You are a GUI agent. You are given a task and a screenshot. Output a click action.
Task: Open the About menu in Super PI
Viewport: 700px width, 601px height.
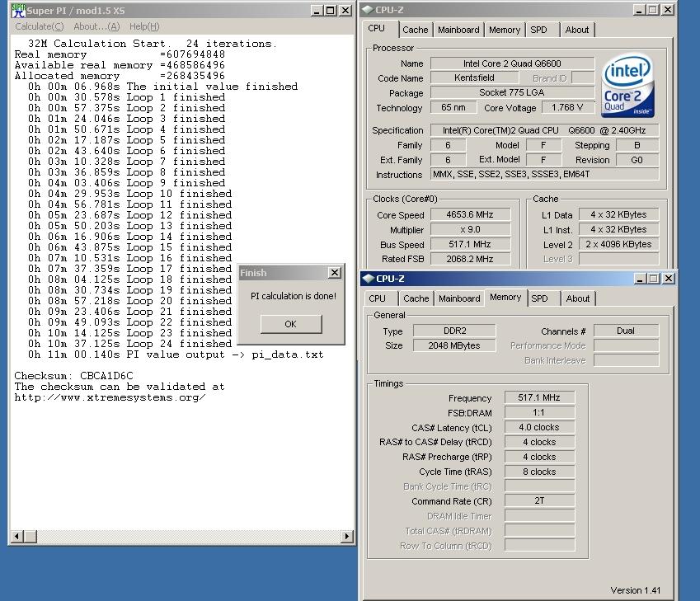point(96,26)
